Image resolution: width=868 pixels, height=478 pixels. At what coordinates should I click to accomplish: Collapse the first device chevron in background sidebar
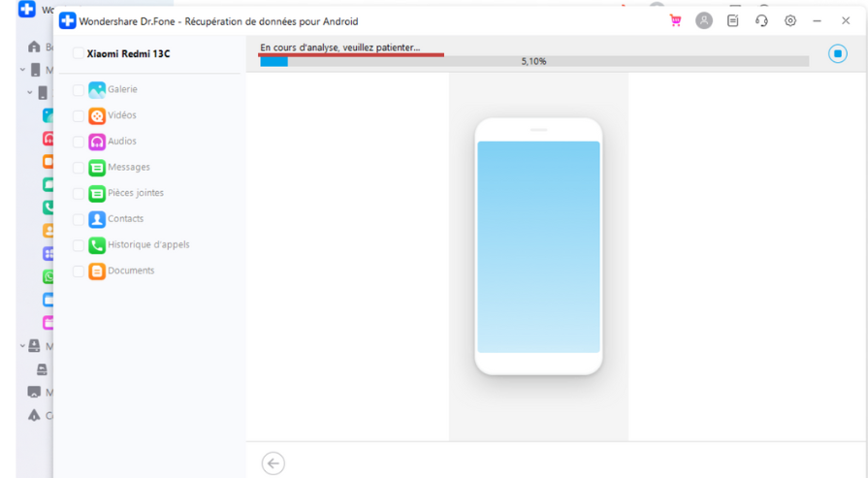coord(22,70)
